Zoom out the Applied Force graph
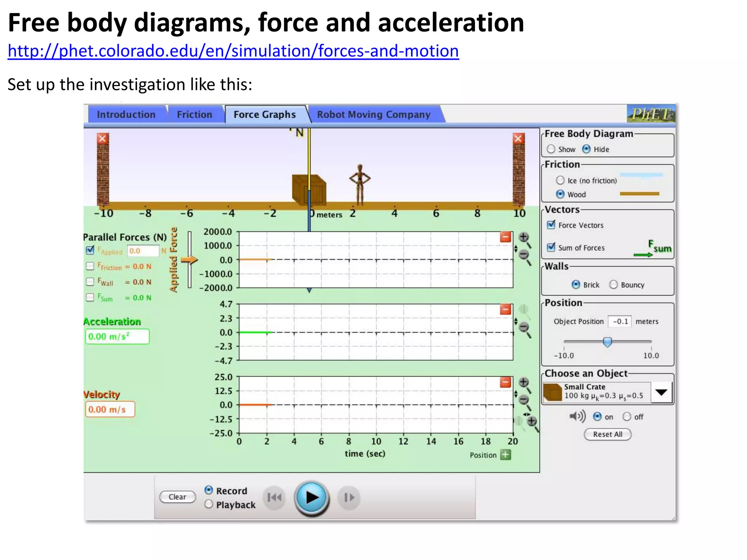This screenshot has width=747, height=560. [525, 257]
